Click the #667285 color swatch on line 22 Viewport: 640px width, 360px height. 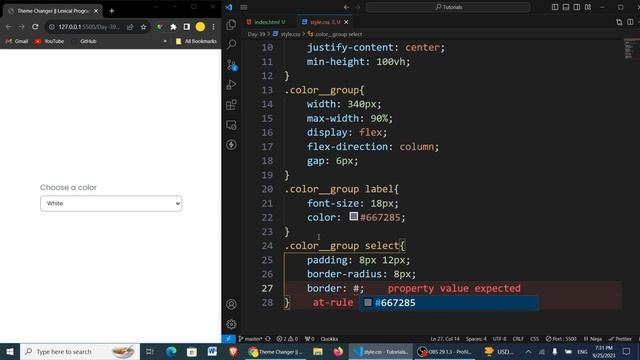354,216
